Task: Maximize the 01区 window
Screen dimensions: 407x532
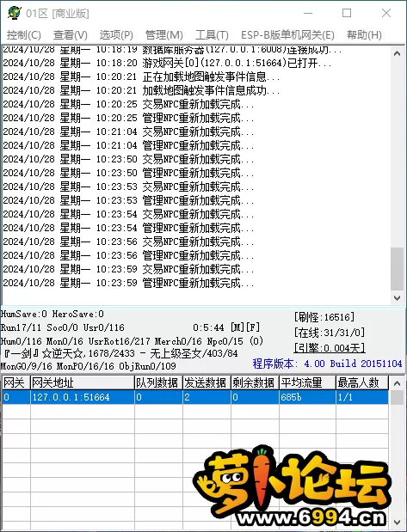Action: tap(347, 13)
